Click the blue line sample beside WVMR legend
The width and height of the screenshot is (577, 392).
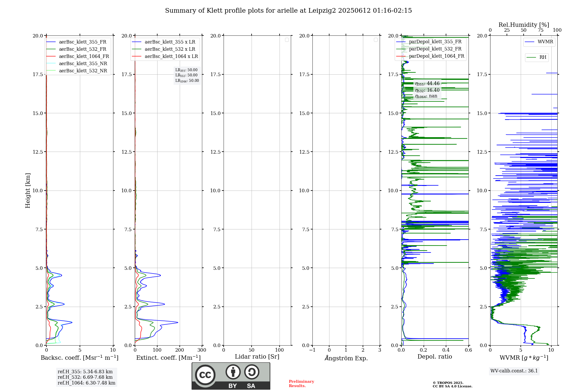(x=530, y=42)
